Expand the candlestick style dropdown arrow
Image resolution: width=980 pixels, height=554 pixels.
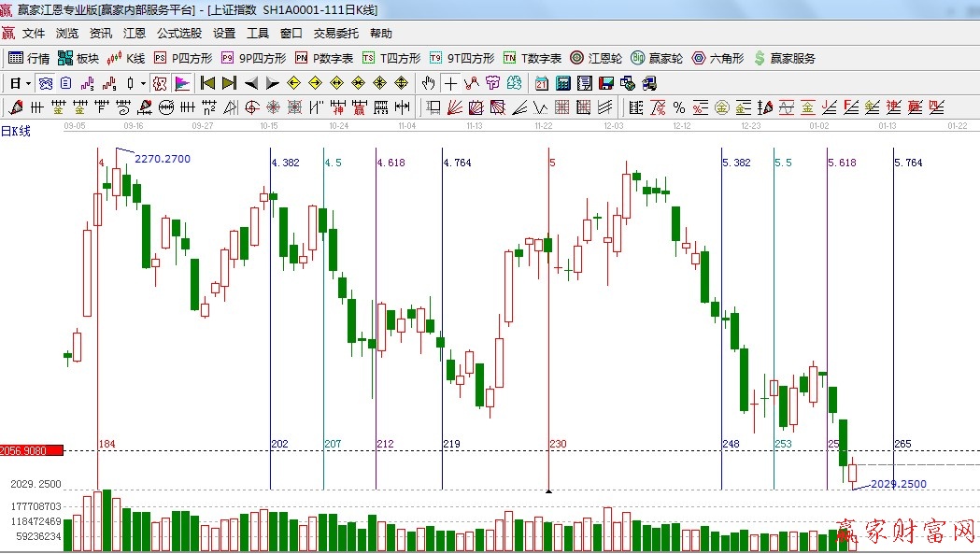[x=143, y=83]
